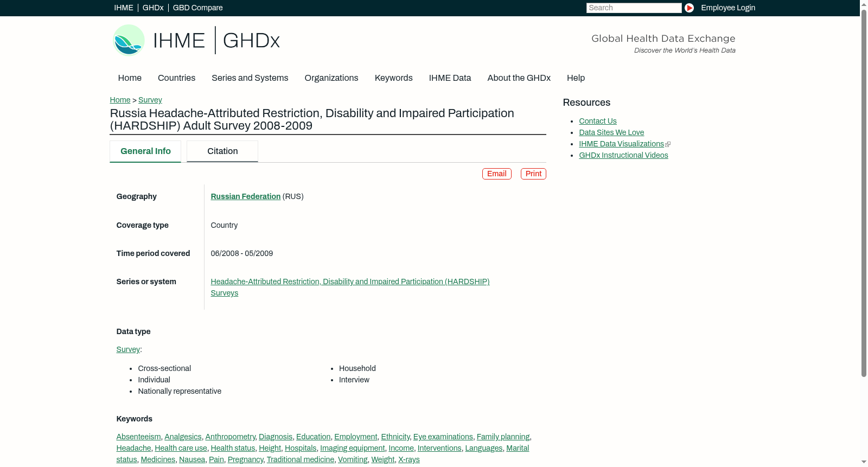Viewport: 868px width, 467px height.
Task: Click the Medicines keyword
Action: (x=158, y=460)
